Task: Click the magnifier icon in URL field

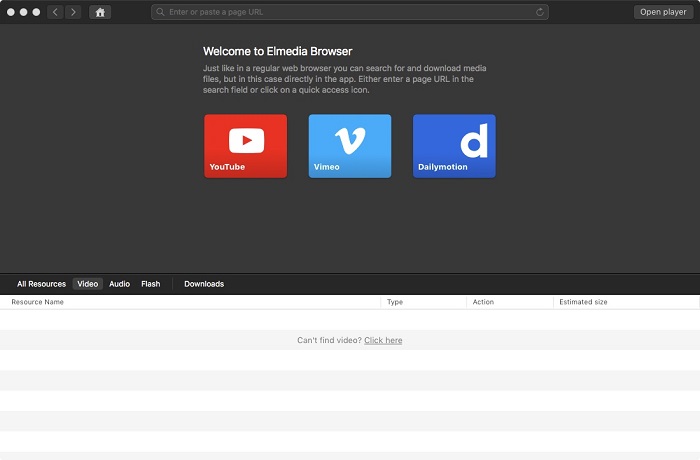Action: [x=160, y=12]
